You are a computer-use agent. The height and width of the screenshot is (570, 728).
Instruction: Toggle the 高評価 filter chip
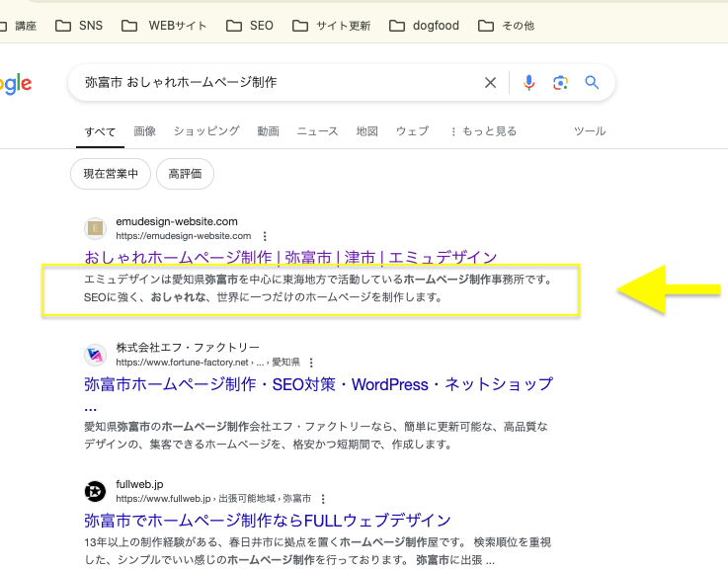click(x=185, y=174)
